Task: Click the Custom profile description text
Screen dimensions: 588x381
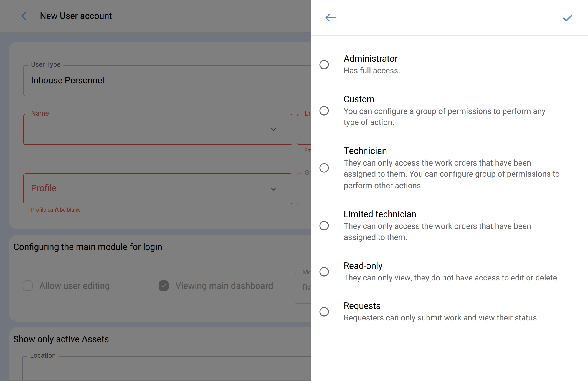Action: pyautogui.click(x=444, y=117)
